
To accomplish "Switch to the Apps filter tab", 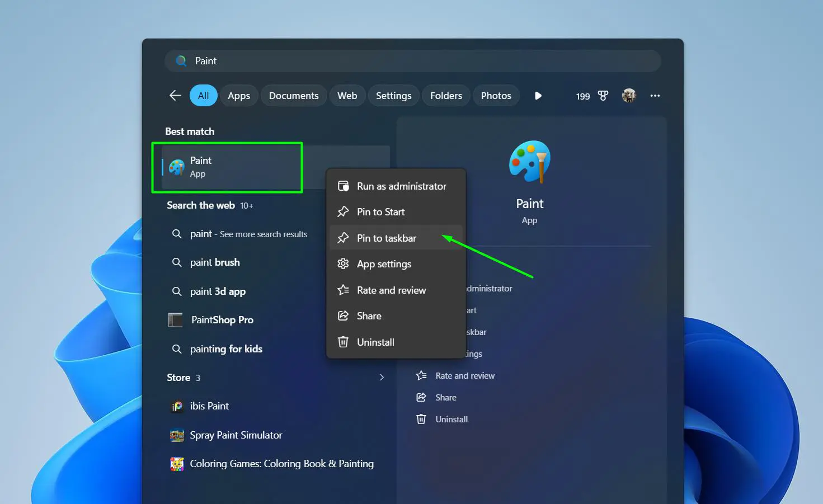I will click(238, 95).
